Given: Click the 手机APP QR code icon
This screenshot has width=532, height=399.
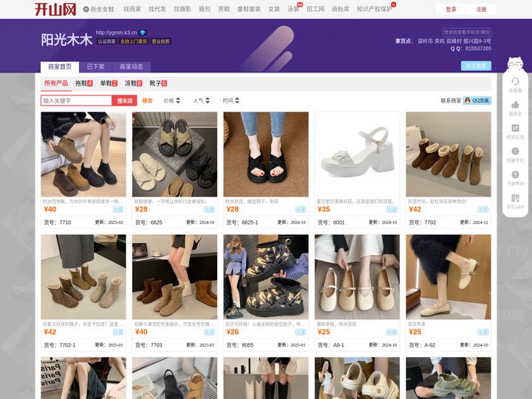Looking at the screenshot, I should click(515, 198).
